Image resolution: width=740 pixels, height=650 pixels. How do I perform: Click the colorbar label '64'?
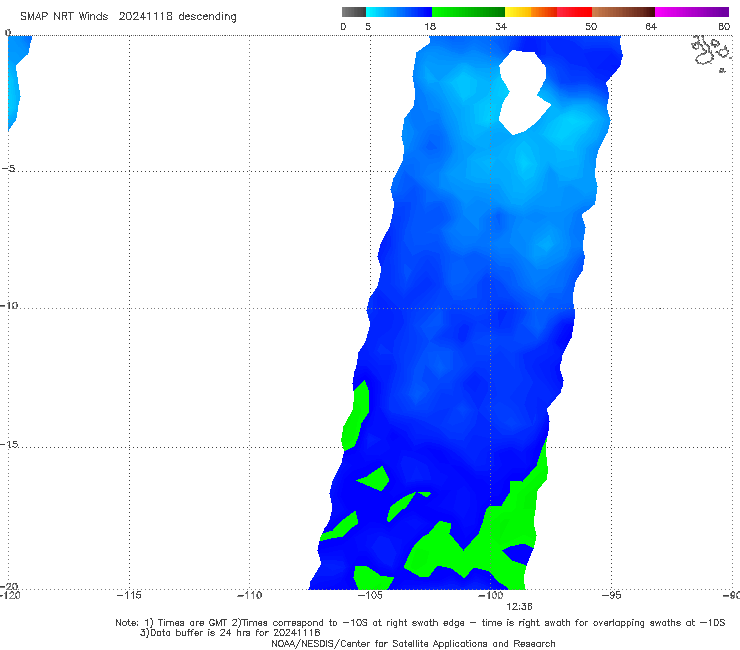pos(651,26)
